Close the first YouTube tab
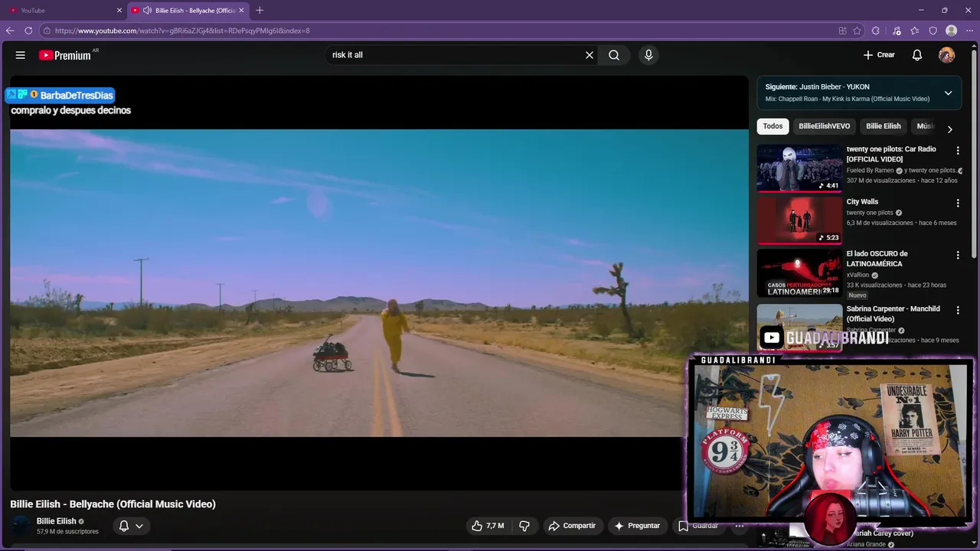Viewport: 980px width, 551px height. point(119,10)
